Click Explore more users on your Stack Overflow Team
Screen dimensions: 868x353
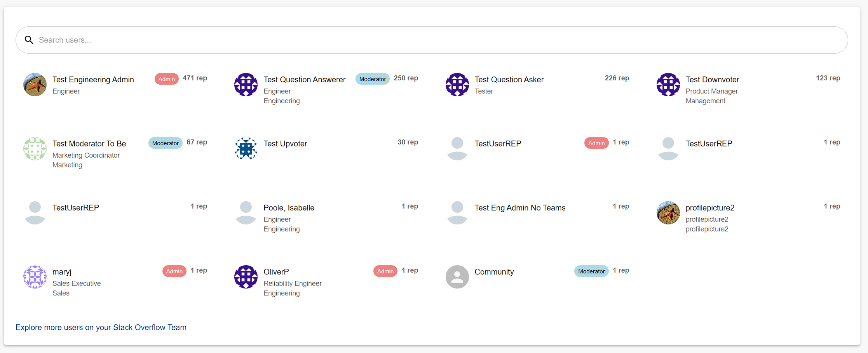[x=101, y=327]
